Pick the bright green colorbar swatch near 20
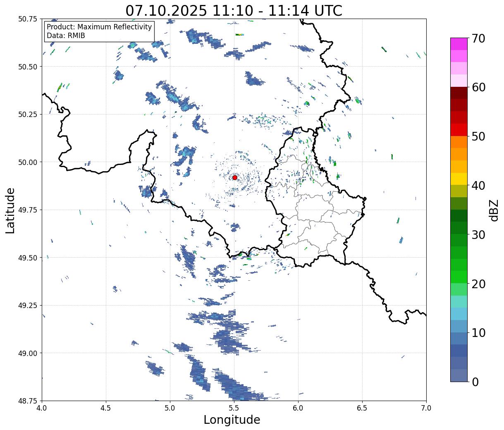Image resolution: width=504 pixels, height=430 pixels. [x=459, y=277]
